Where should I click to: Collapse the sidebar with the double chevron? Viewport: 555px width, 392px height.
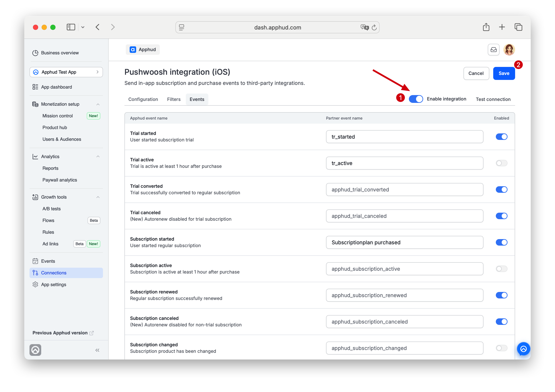click(x=97, y=350)
